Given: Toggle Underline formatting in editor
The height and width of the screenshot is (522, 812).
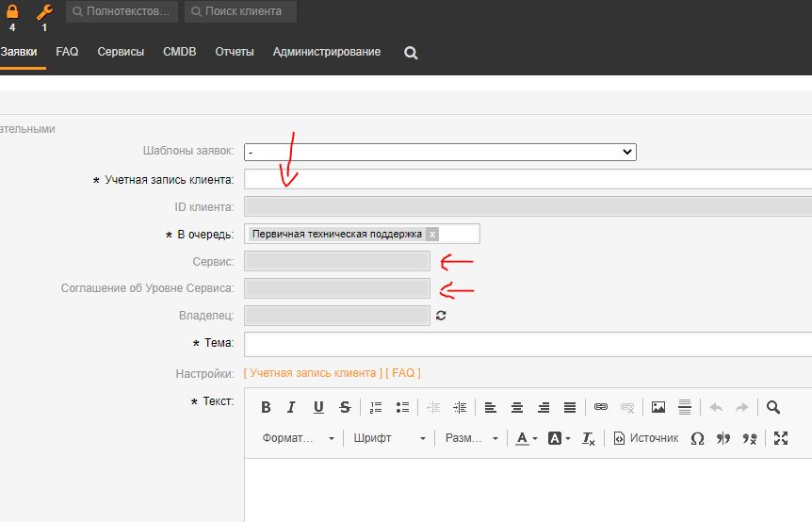Looking at the screenshot, I should click(x=318, y=408).
